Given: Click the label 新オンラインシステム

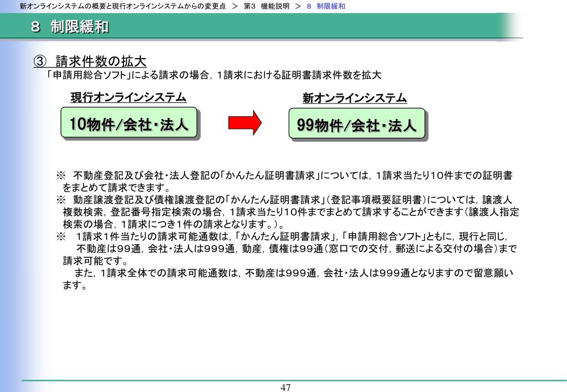Looking at the screenshot, I should tap(355, 98).
